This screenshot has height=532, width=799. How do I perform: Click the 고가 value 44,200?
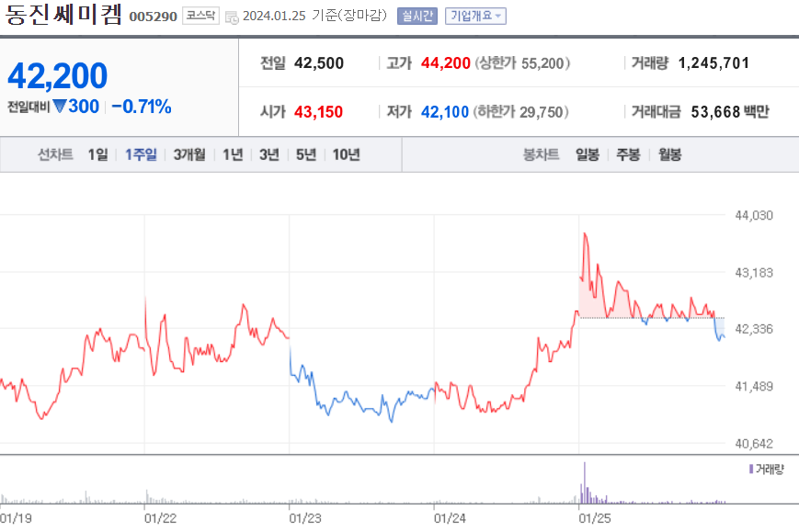pos(445,63)
